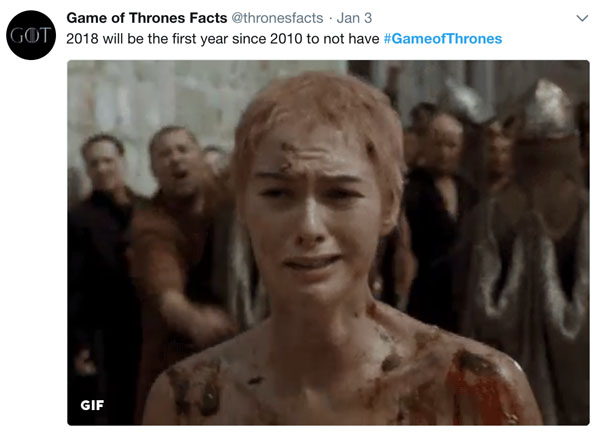Expand the tweet options chevron
Screen dimensions: 600x437
582,18
